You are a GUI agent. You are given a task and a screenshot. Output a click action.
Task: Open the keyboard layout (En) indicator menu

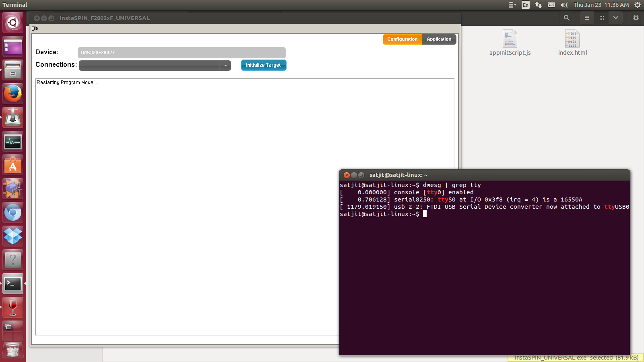[526, 5]
